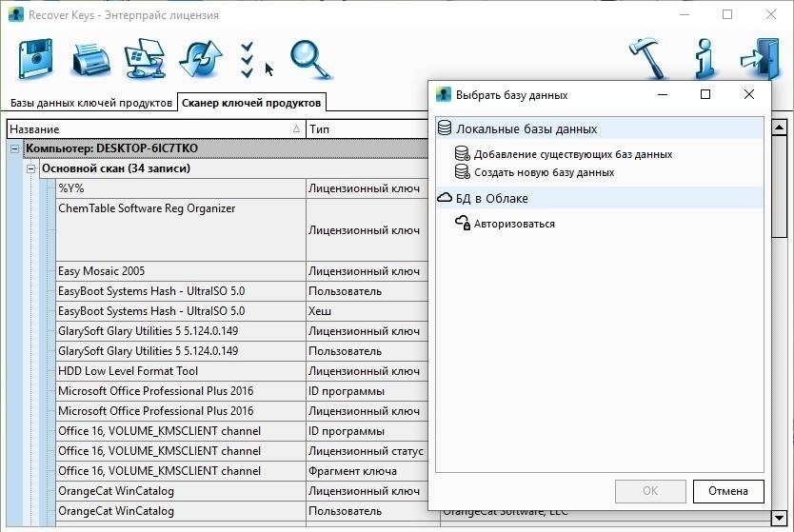Maximize the Выбрать базу данных dialog
This screenshot has height=532, width=794.
(705, 94)
